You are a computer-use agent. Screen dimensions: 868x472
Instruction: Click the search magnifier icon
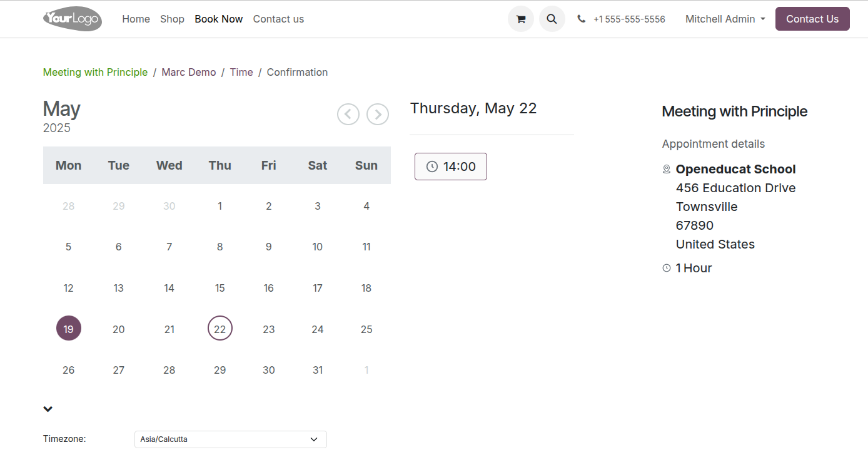(552, 19)
